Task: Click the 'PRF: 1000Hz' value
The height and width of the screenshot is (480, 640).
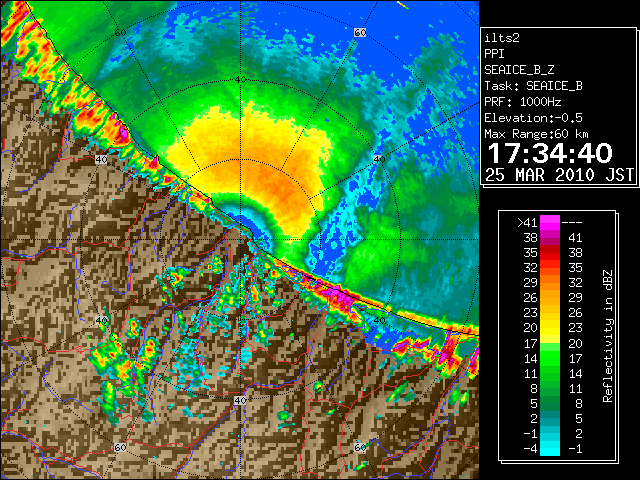Action: (523, 102)
